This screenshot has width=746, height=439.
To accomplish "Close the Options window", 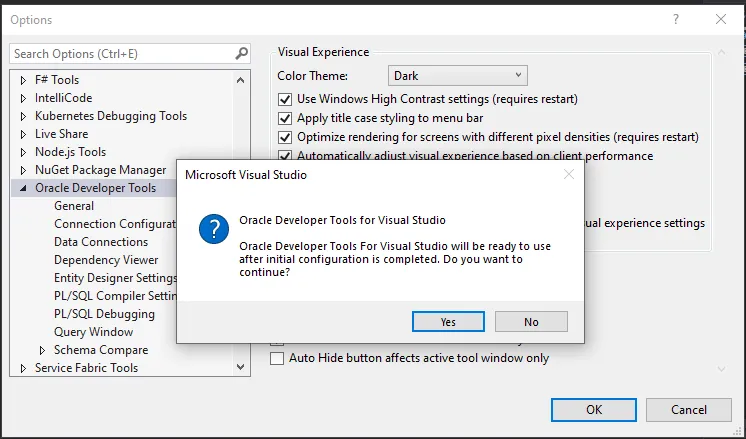I will pyautogui.click(x=721, y=19).
